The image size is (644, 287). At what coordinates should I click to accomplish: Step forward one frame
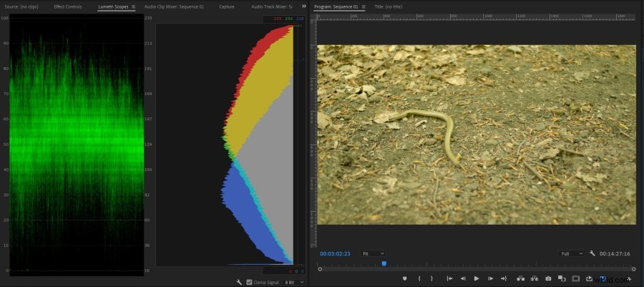pos(490,278)
